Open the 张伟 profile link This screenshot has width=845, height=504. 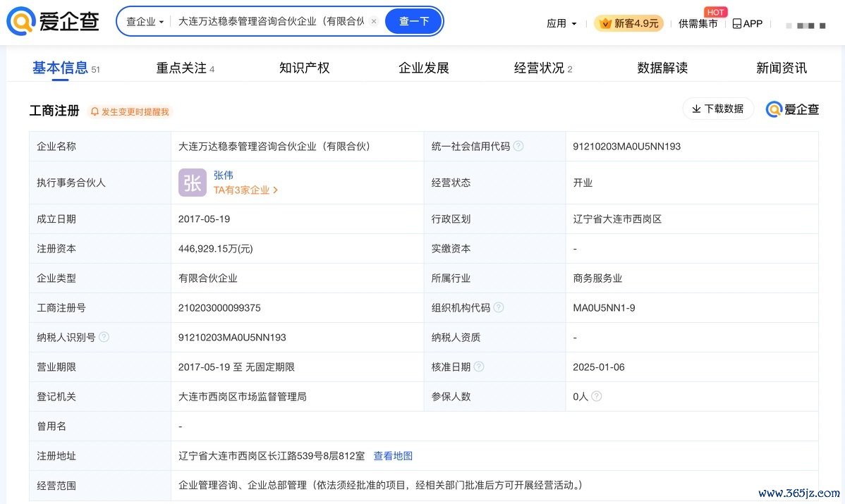coord(223,175)
